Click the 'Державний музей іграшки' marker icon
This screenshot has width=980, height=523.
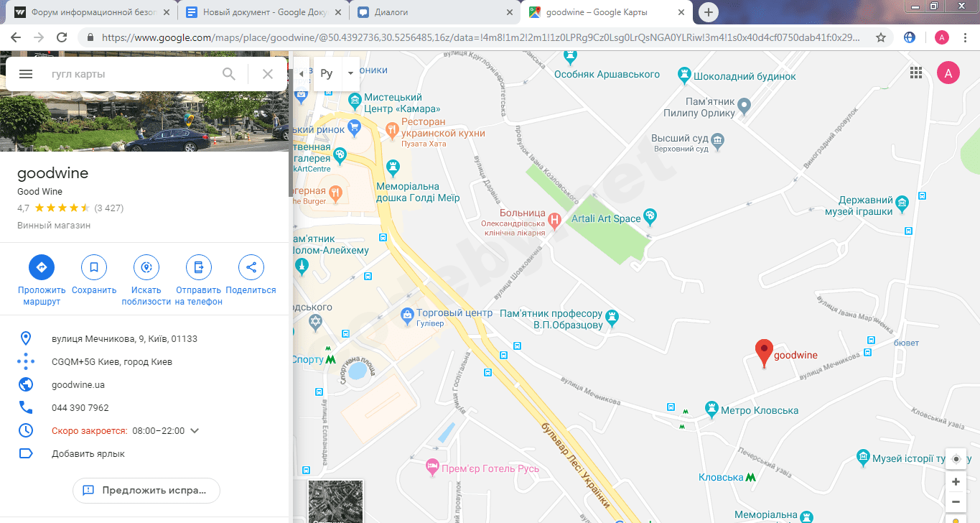click(902, 203)
